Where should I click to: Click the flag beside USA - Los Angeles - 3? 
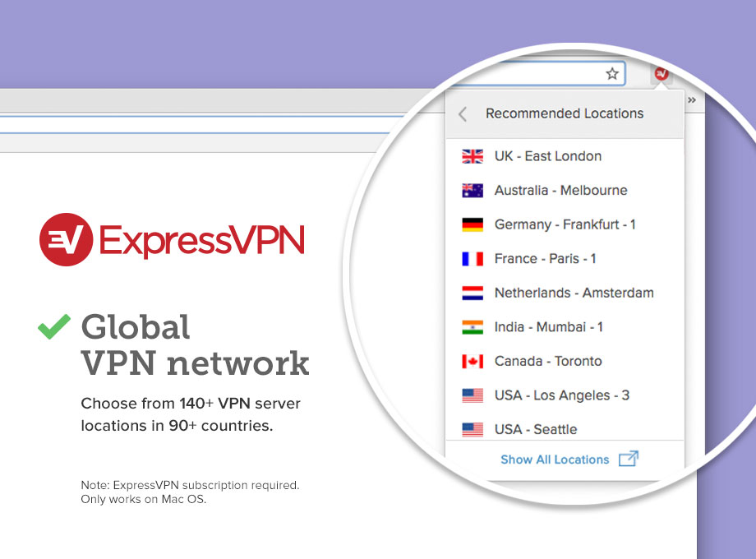pos(472,395)
